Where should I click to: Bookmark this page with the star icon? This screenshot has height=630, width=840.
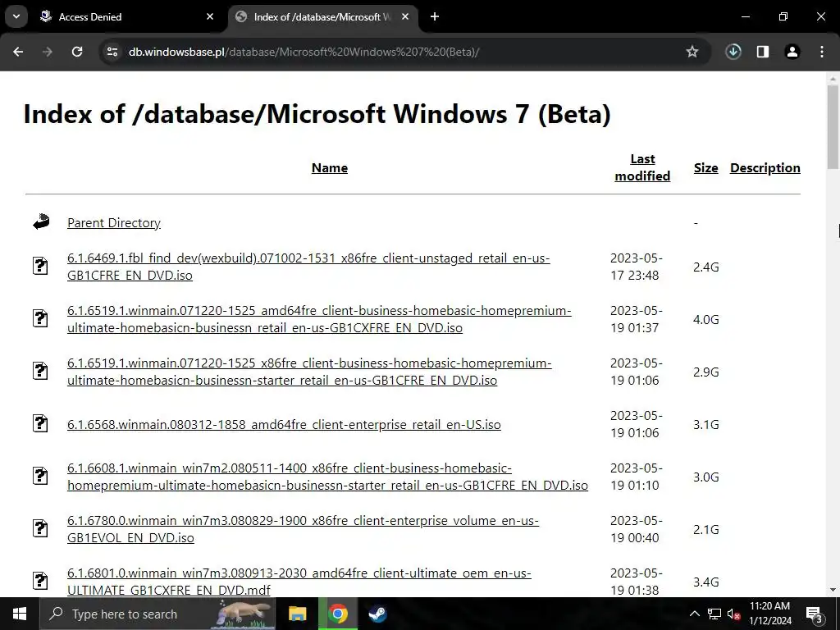click(692, 52)
